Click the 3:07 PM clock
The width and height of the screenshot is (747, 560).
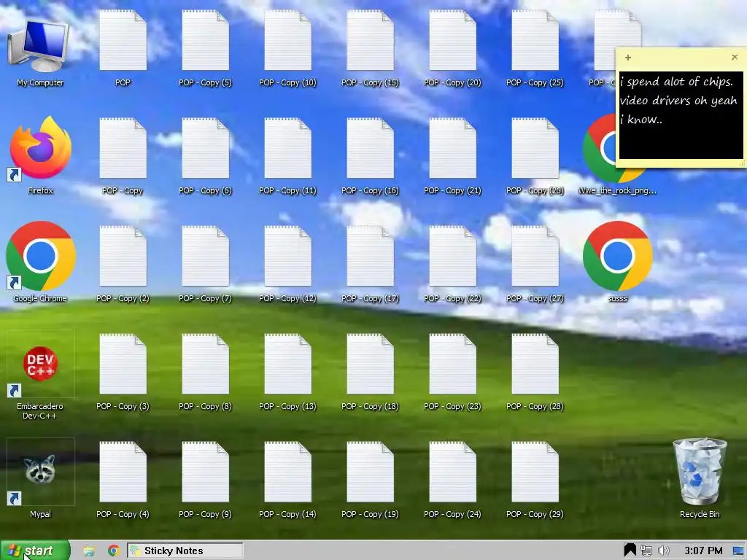coord(703,551)
